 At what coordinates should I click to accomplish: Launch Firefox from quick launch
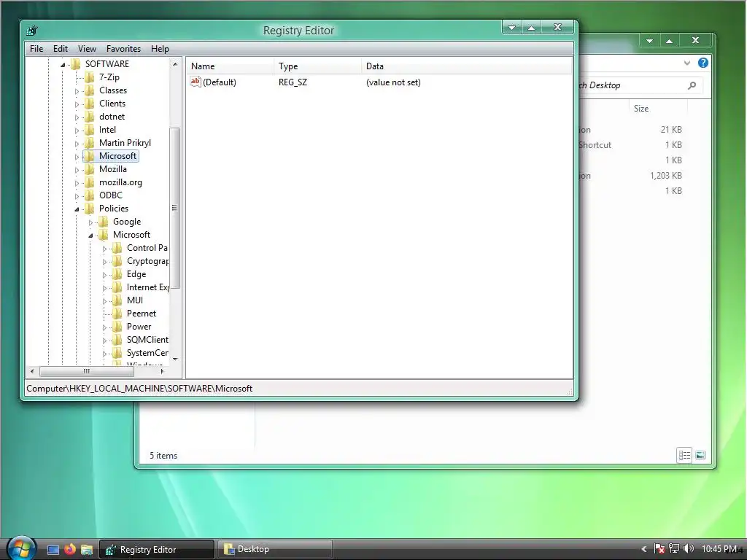point(70,549)
